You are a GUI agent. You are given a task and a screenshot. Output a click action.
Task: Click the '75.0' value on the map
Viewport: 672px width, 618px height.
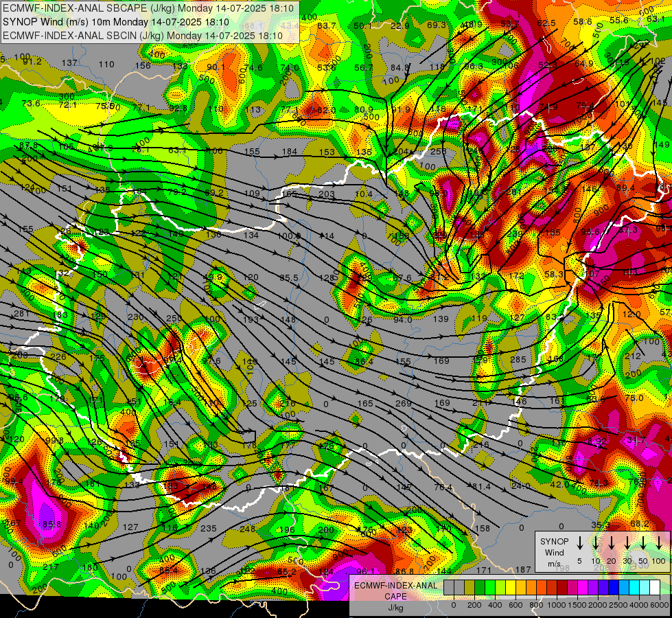coord(634,398)
